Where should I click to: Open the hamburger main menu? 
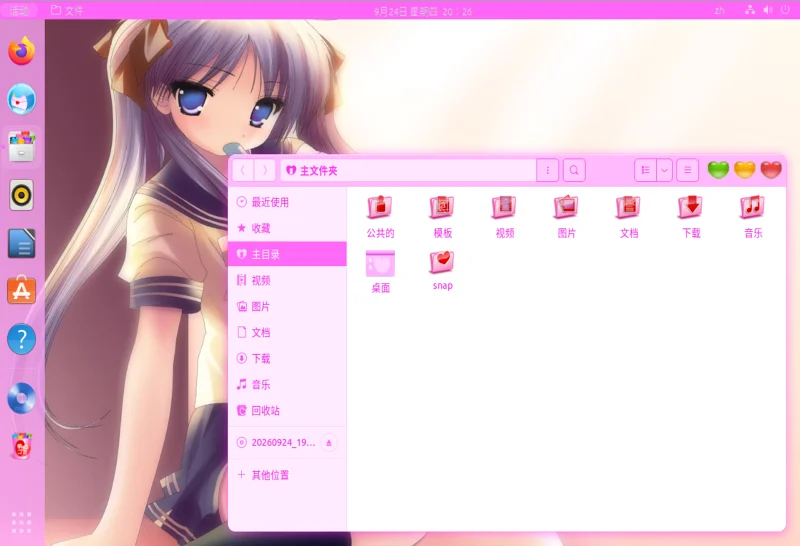(687, 170)
